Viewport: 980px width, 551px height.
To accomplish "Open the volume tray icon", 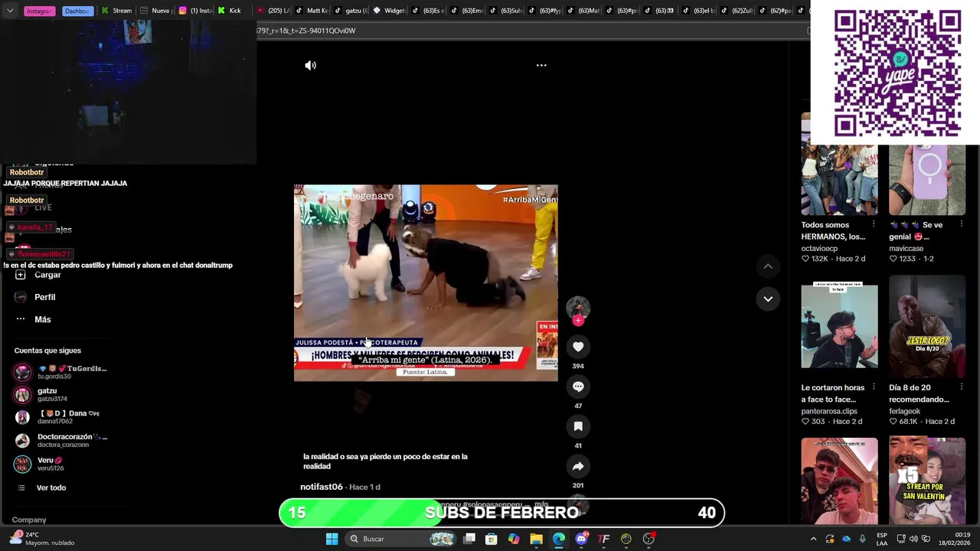I will click(913, 539).
